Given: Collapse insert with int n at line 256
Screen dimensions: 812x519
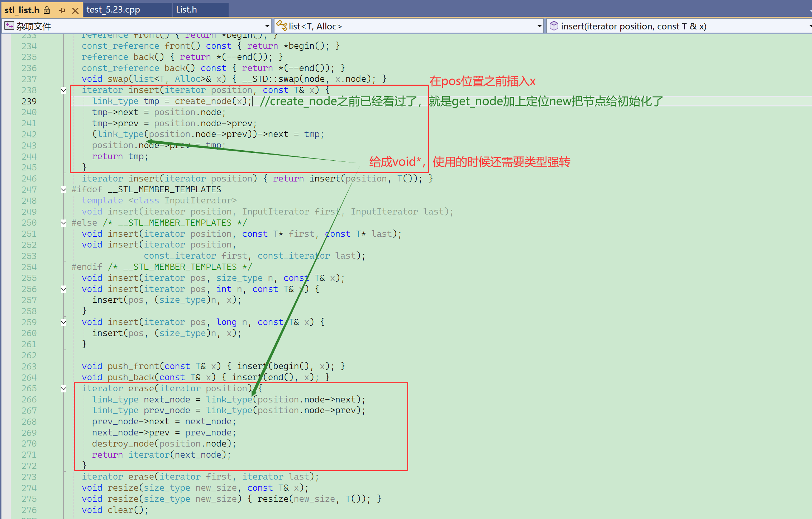Looking at the screenshot, I should click(x=63, y=289).
